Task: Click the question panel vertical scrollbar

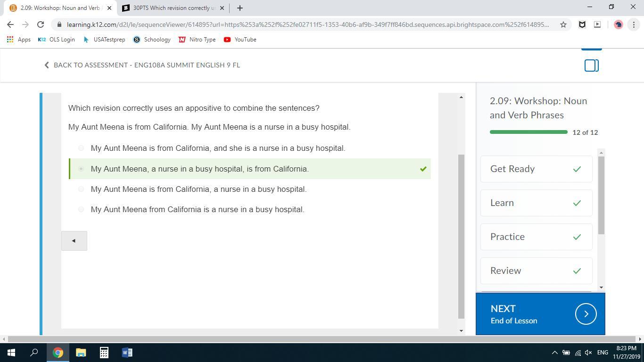Action: [x=461, y=236]
